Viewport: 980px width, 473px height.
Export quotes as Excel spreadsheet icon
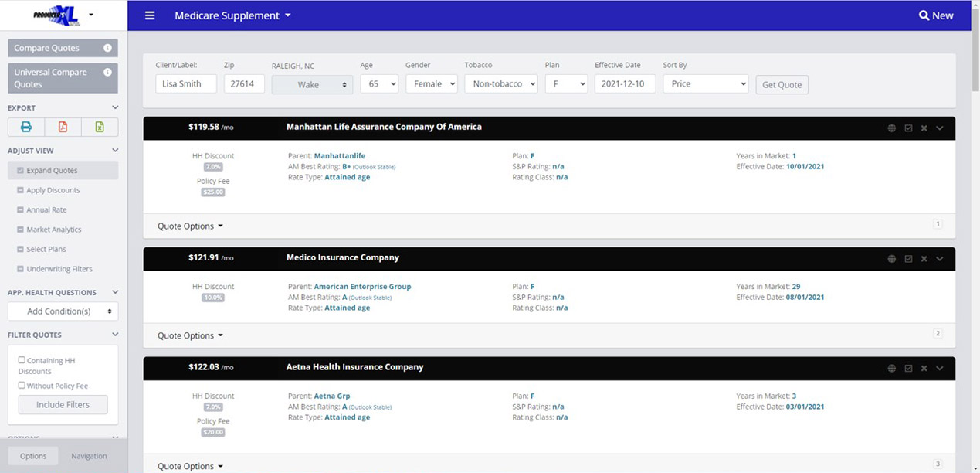coord(100,127)
